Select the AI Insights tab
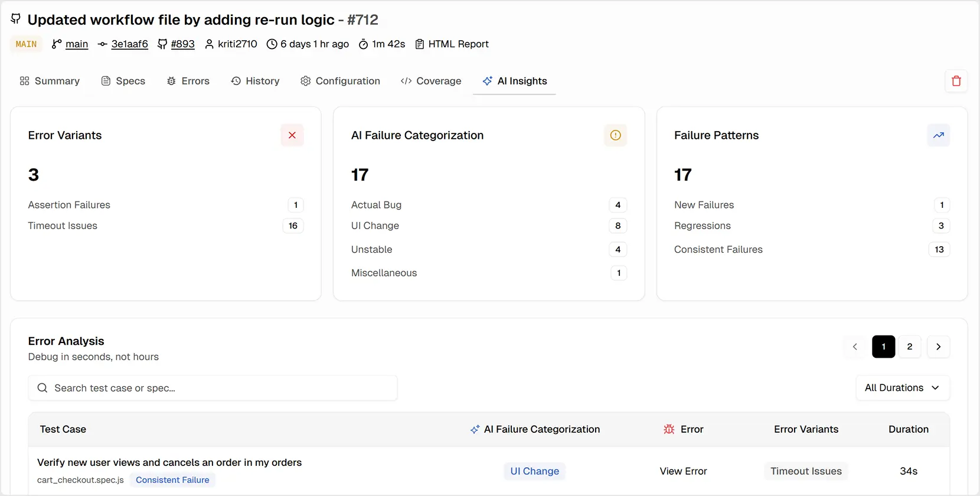The width and height of the screenshot is (980, 496). pos(515,81)
